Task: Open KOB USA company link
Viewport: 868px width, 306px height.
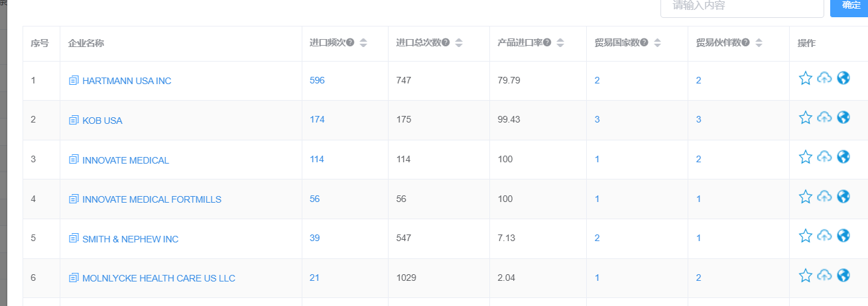Action: (x=102, y=121)
